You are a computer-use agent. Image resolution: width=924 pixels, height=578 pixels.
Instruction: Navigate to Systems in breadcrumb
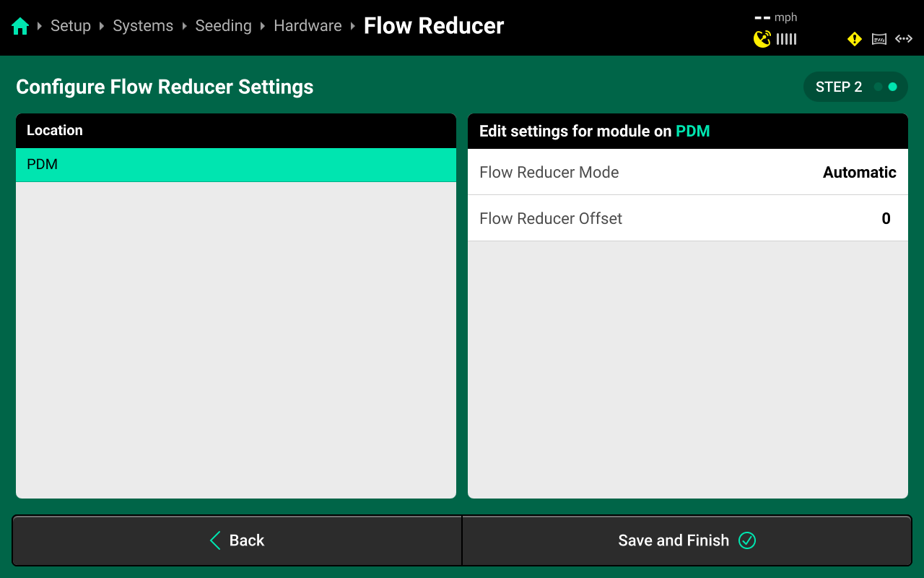click(x=143, y=26)
